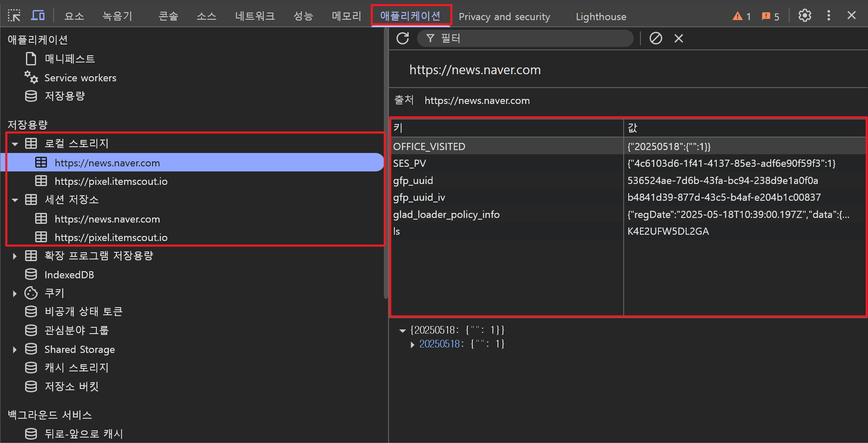
Task: Click the warning count indicator showing 1
Action: 741,16
